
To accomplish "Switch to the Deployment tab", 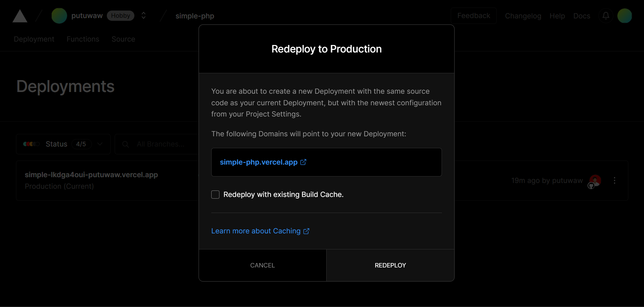I will pyautogui.click(x=34, y=39).
